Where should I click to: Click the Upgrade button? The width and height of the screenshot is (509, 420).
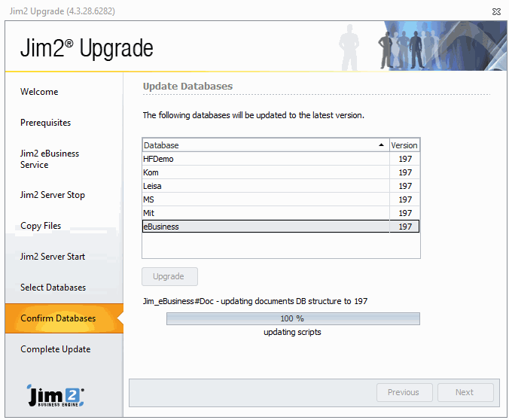(x=169, y=276)
